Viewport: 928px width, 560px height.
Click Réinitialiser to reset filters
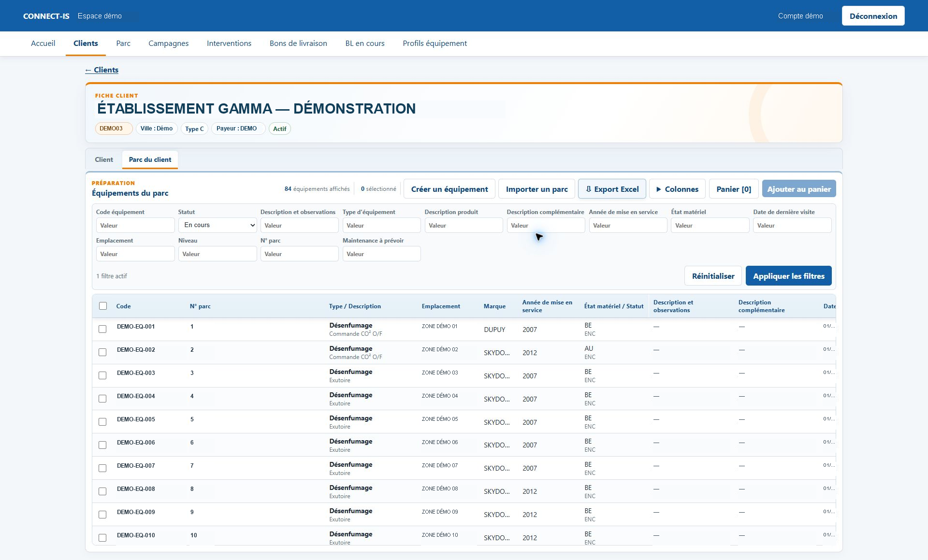[x=713, y=276]
